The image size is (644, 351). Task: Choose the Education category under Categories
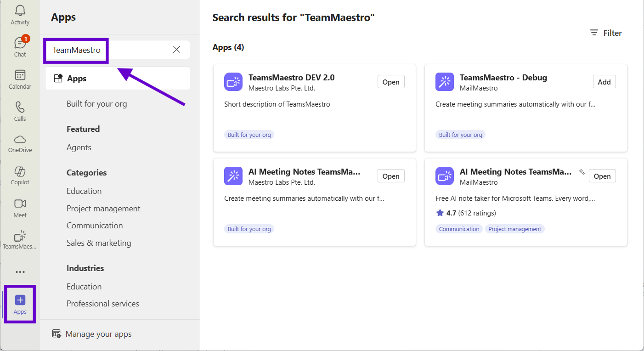coord(84,191)
